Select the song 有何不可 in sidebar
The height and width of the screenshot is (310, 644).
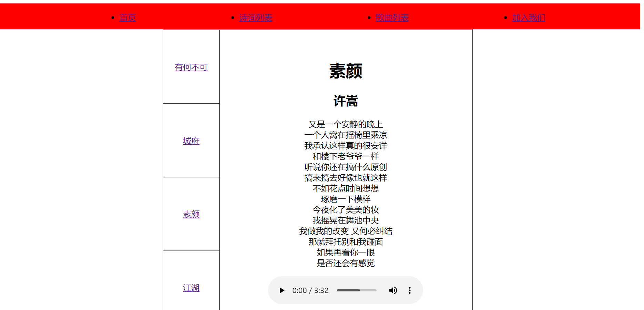[191, 67]
